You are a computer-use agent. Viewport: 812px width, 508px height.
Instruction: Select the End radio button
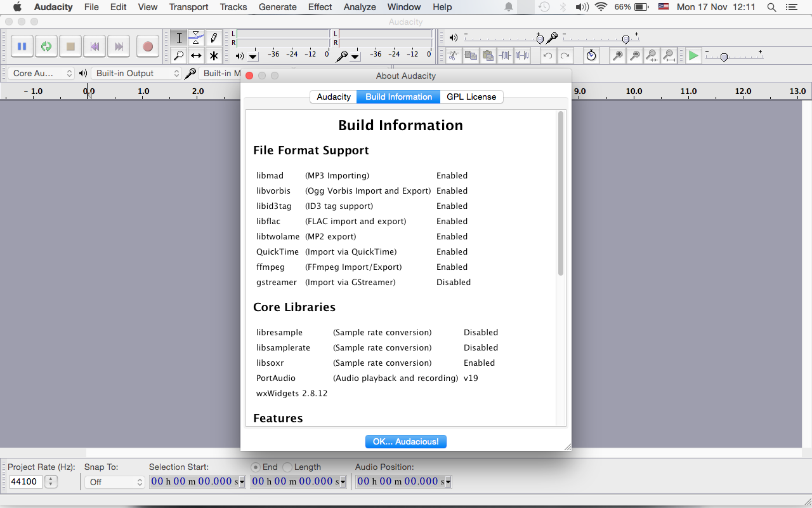pyautogui.click(x=256, y=467)
